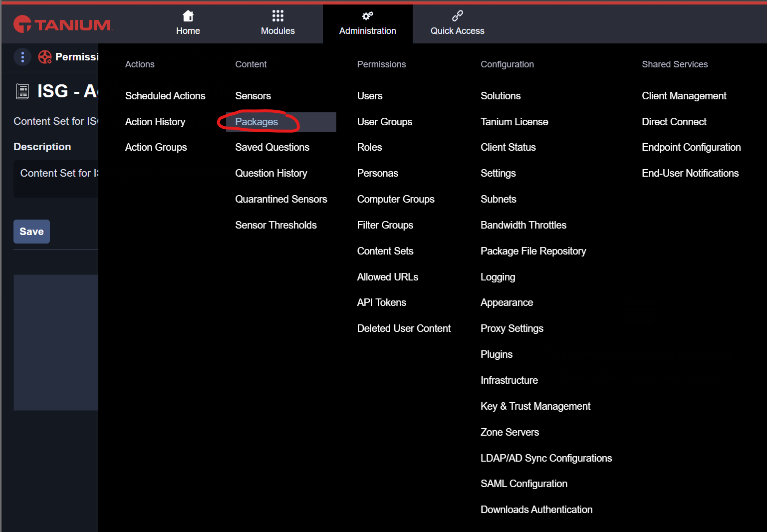Open Infrastructure

coord(510,380)
